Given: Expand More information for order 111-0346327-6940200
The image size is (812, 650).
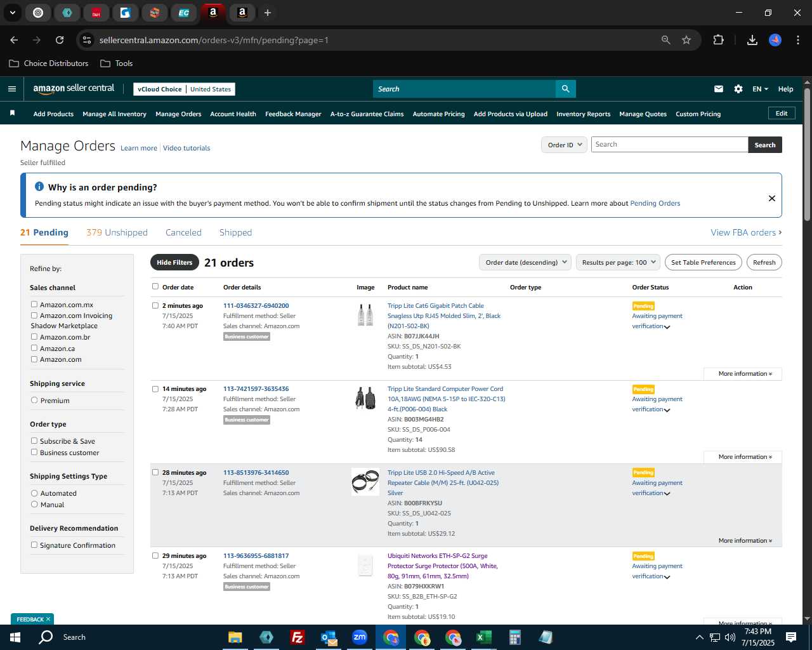Looking at the screenshot, I should coord(745,374).
